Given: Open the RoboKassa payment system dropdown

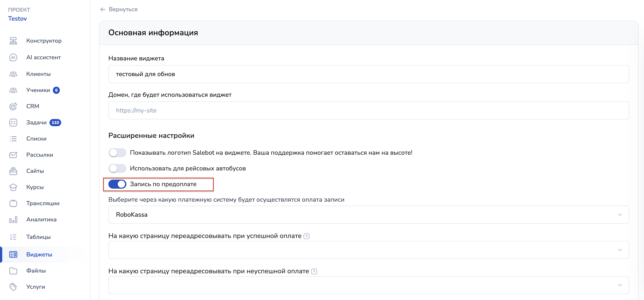Looking at the screenshot, I should pyautogui.click(x=369, y=215).
